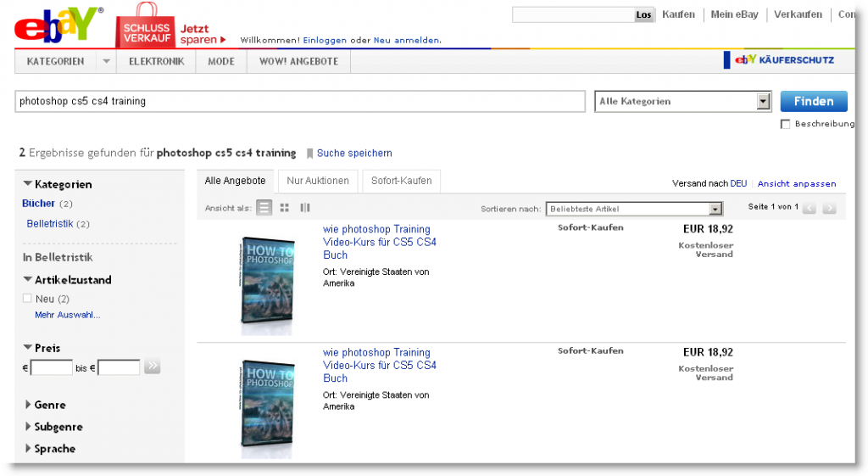Go to previous results page arrow
This screenshot has width=868, height=476.
tap(810, 208)
